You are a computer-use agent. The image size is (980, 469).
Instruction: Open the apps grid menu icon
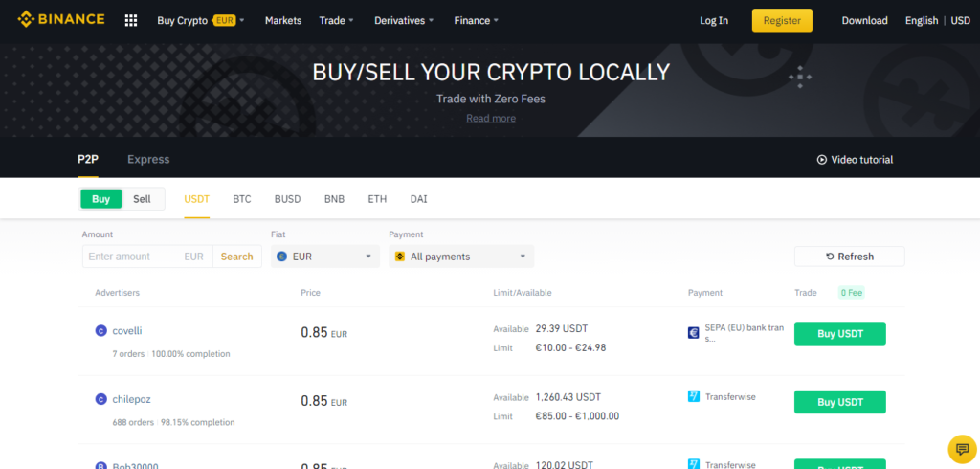pos(130,21)
